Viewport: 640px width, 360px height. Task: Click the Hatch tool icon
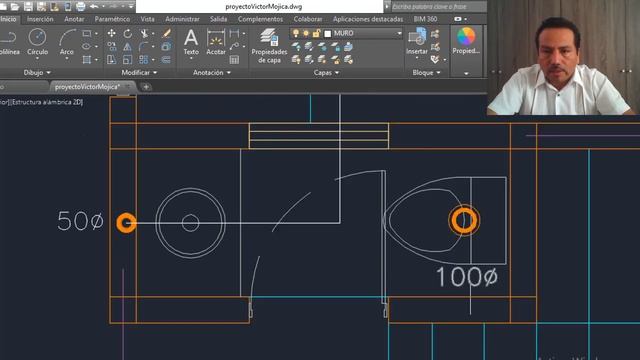pos(87,60)
